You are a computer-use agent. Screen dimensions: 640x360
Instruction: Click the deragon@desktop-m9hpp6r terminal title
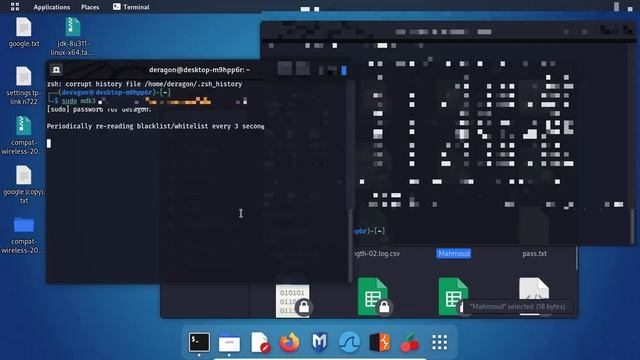199,70
